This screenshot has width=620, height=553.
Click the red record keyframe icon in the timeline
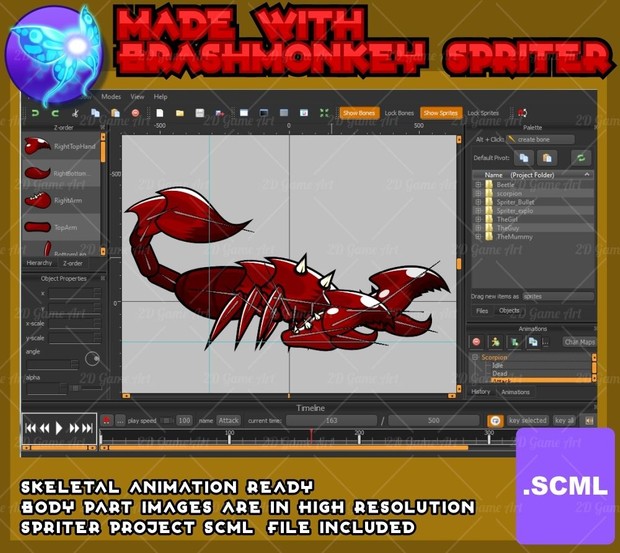tap(106, 420)
